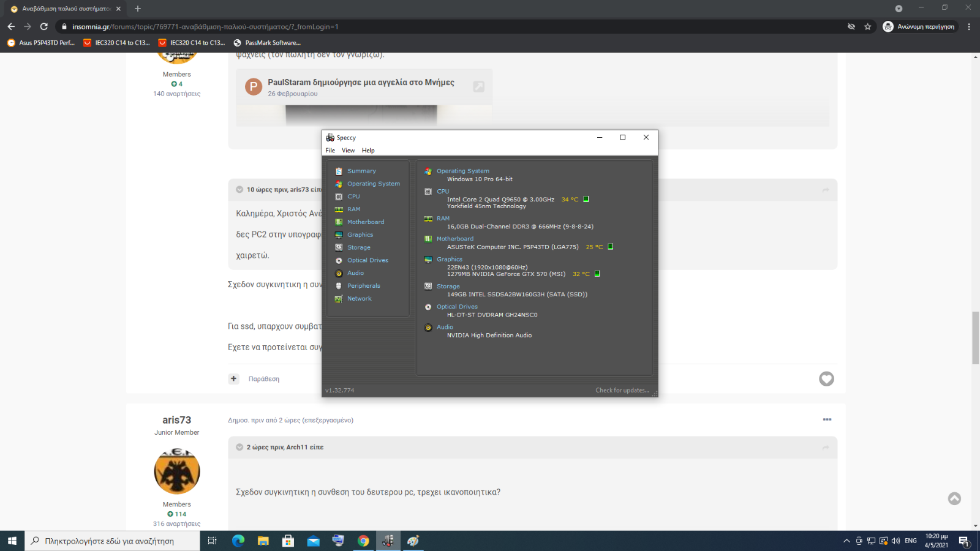Image resolution: width=980 pixels, height=551 pixels.
Task: Select Network in the Speccy sidebar
Action: click(360, 299)
